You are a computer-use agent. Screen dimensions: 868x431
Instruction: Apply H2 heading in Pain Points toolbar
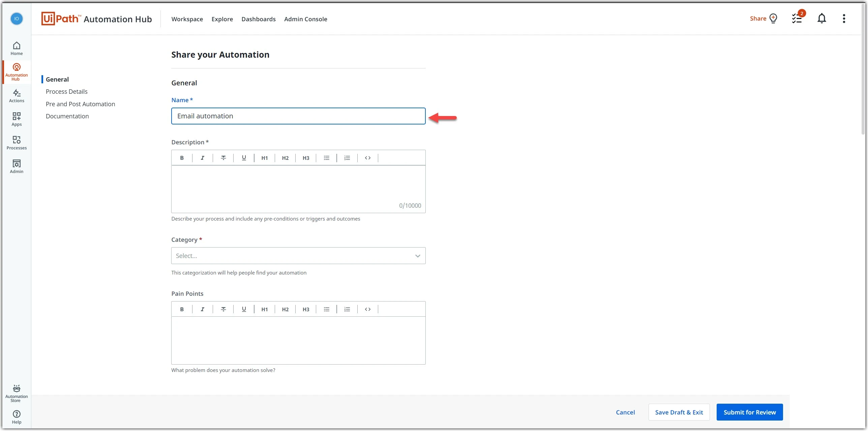(285, 309)
